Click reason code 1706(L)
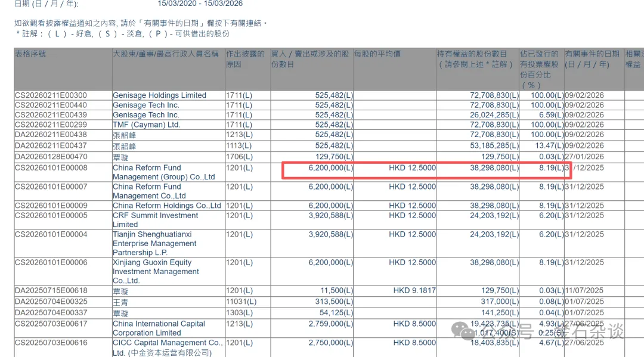This screenshot has height=357, width=644. [x=239, y=157]
